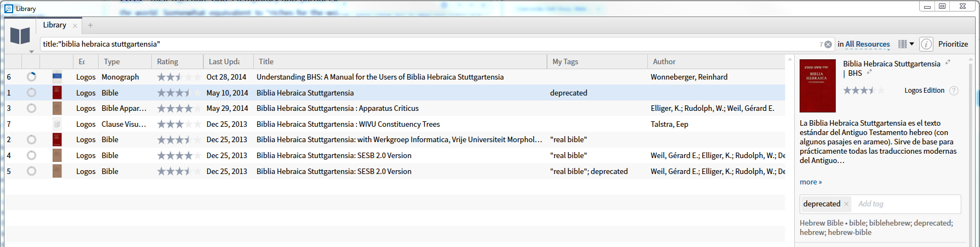Viewport: 980px width, 247px height.
Task: Set star rating for Understanding BHS row
Action: 179,77
